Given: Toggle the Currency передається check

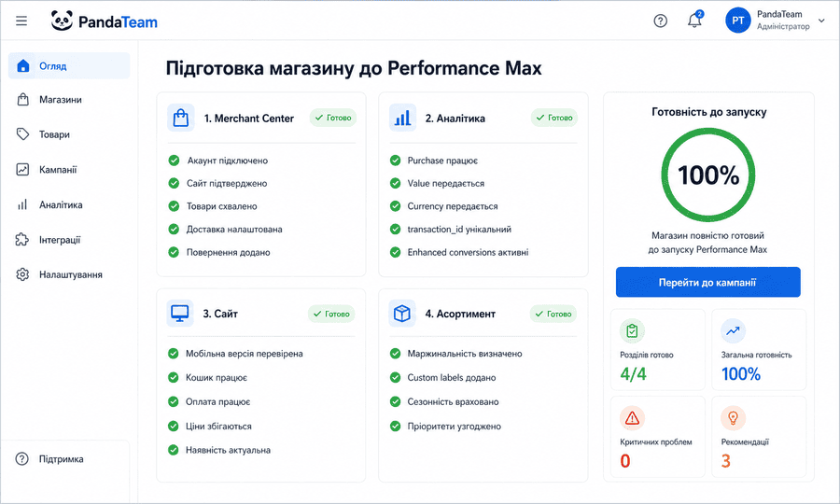Looking at the screenshot, I should pos(396,206).
